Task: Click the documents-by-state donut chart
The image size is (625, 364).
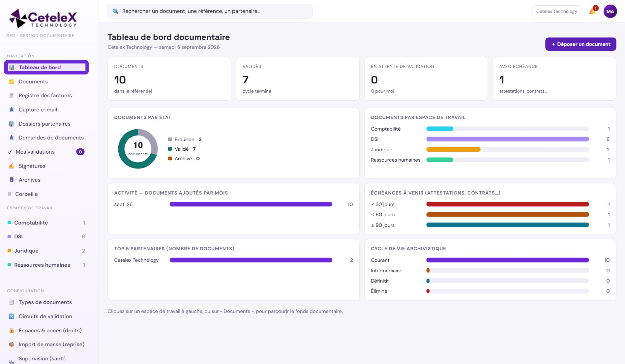Action: pyautogui.click(x=138, y=149)
